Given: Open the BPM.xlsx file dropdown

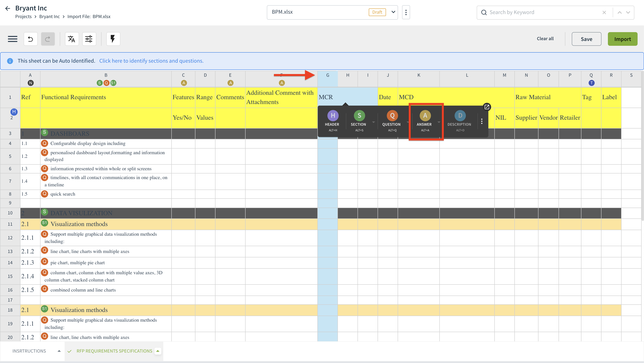Looking at the screenshot, I should (x=393, y=12).
